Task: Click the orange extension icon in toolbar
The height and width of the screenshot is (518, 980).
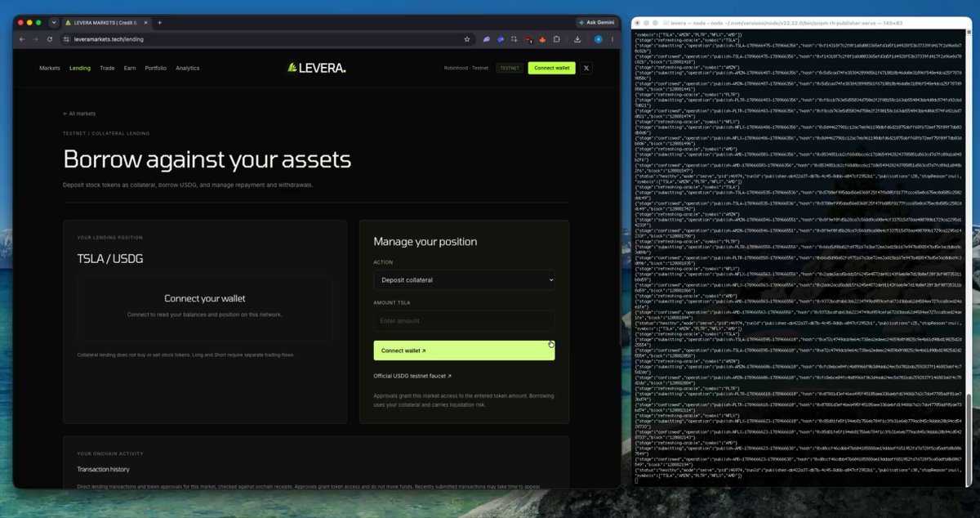Action: (x=542, y=38)
